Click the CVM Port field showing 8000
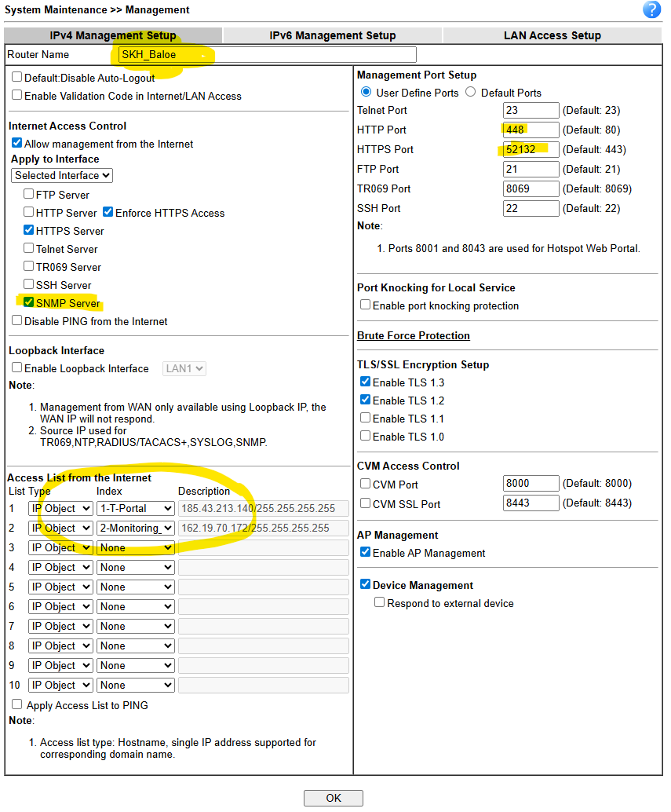This screenshot has height=812, width=671. click(x=531, y=483)
